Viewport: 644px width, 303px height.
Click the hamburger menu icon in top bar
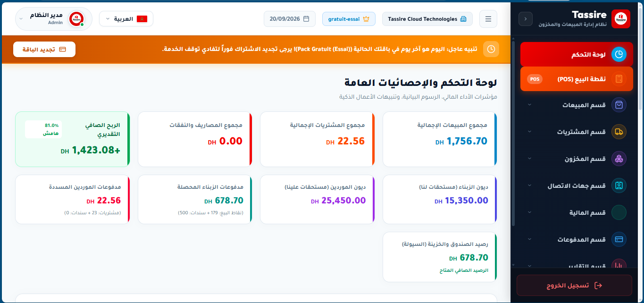(488, 19)
